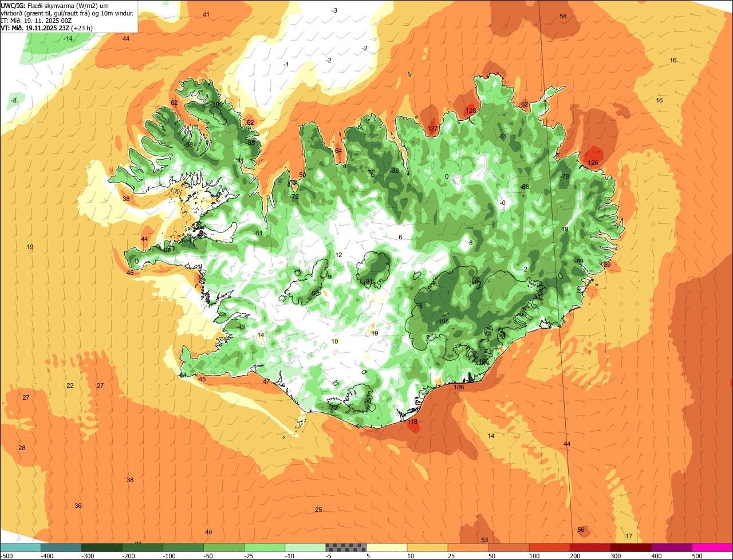Click the map value 41 over the sea at the top
Viewport: 733px width, 560px height.
[206, 14]
